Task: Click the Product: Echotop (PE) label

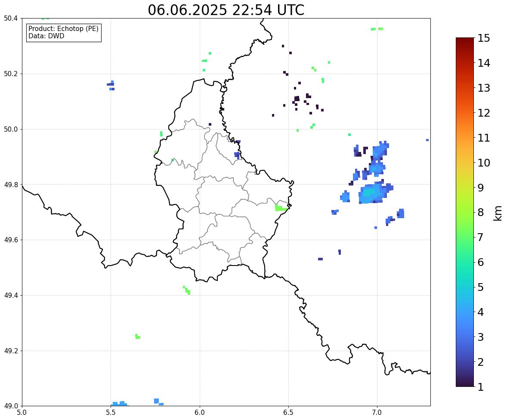Action: 63,29
